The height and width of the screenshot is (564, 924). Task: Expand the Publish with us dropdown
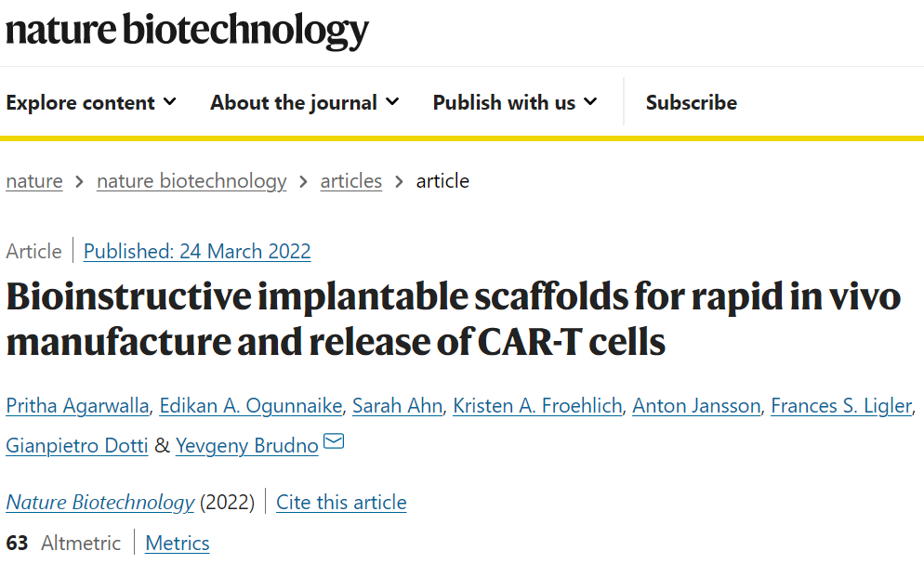(515, 102)
